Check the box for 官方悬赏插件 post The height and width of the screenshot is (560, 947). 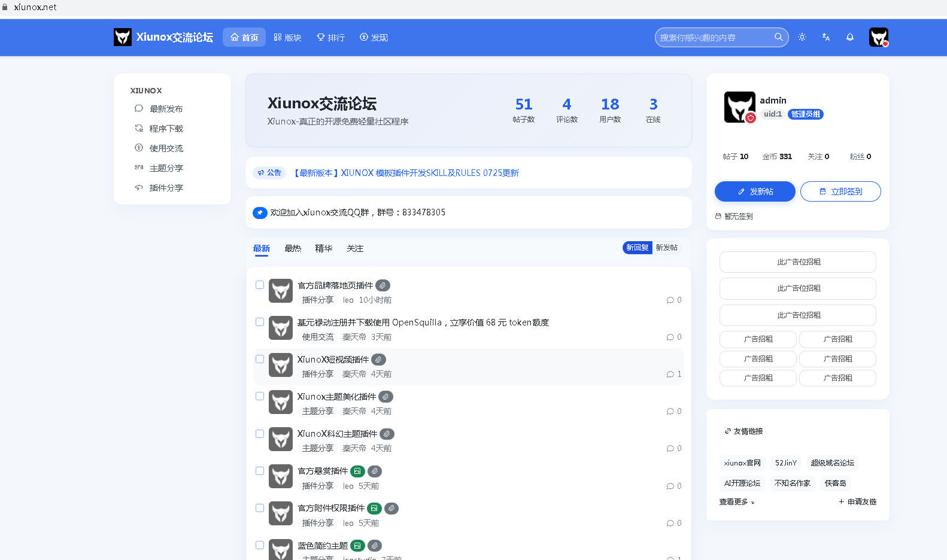coord(260,471)
